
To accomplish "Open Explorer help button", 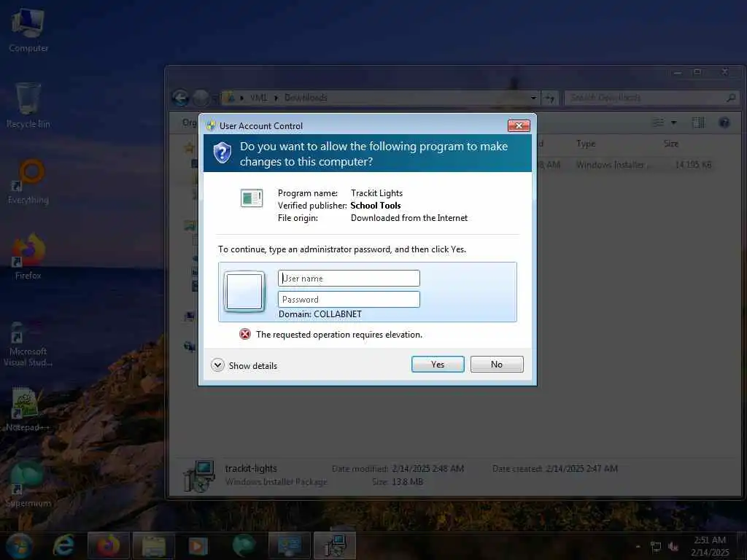I will 724,122.
